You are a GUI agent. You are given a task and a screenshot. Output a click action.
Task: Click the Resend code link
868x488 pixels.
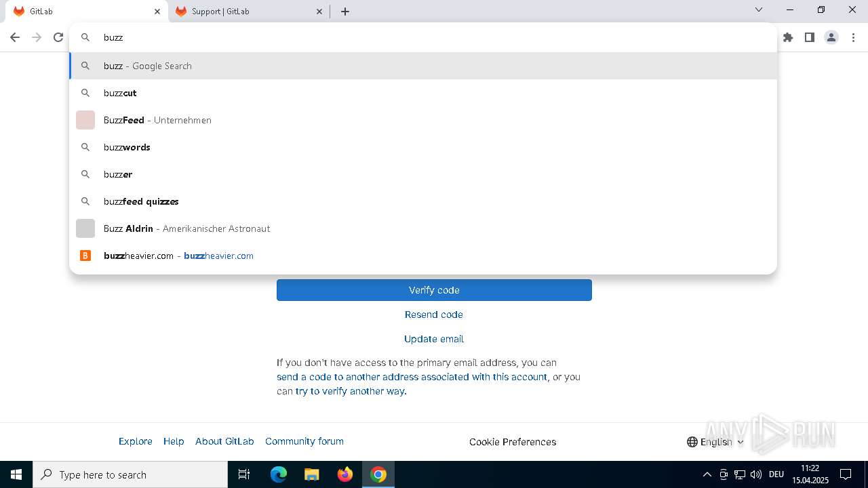434,314
